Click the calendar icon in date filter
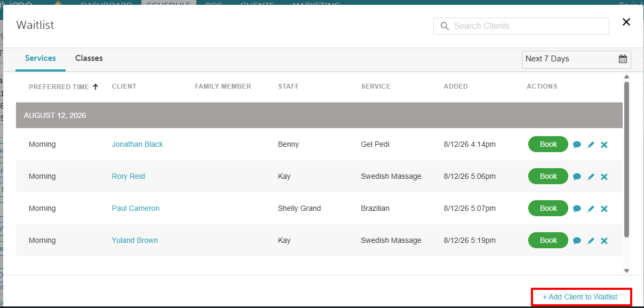The width and height of the screenshot is (644, 308). (x=623, y=59)
